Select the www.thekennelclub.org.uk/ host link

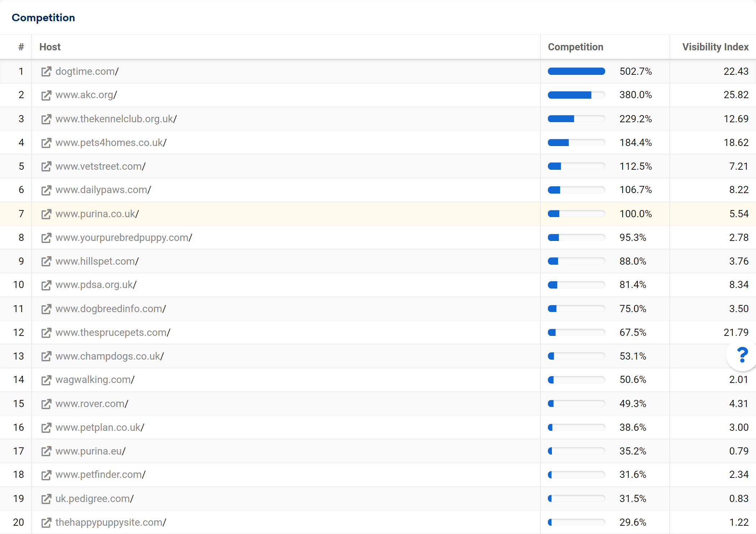click(116, 119)
